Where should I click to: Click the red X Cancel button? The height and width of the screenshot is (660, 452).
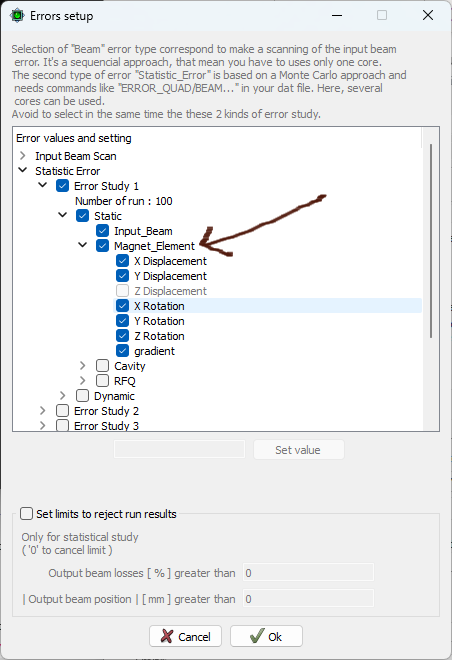pos(186,636)
